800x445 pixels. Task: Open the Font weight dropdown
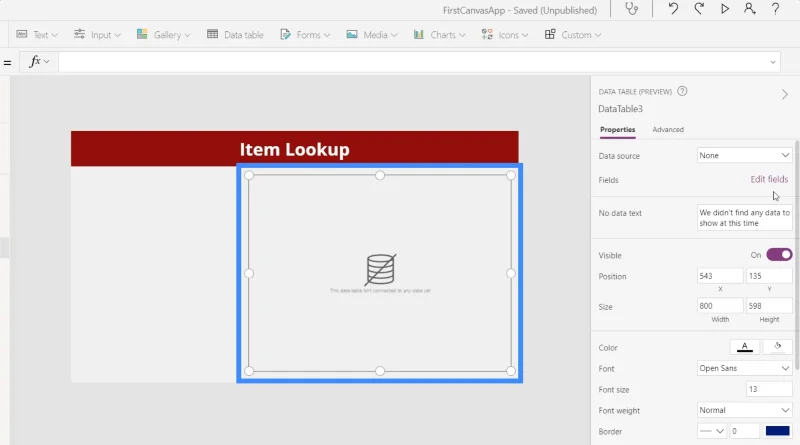point(744,410)
